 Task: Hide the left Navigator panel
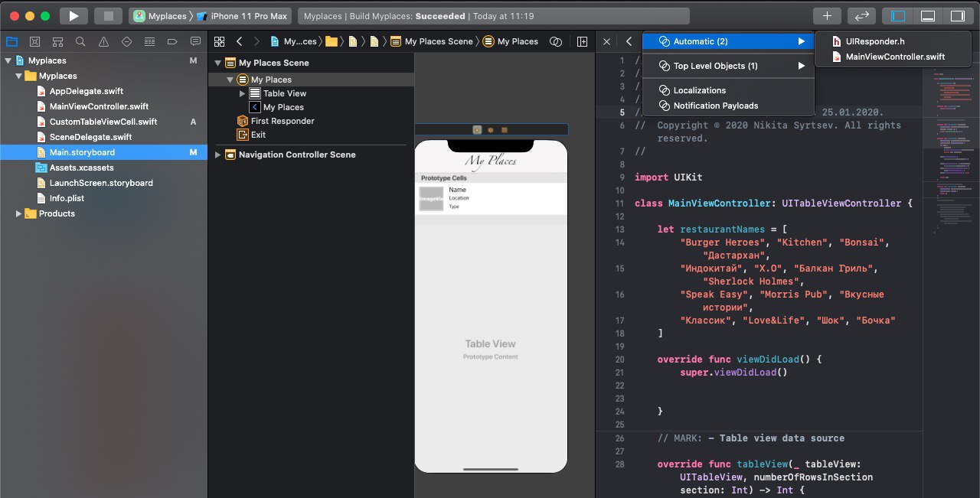pyautogui.click(x=898, y=15)
